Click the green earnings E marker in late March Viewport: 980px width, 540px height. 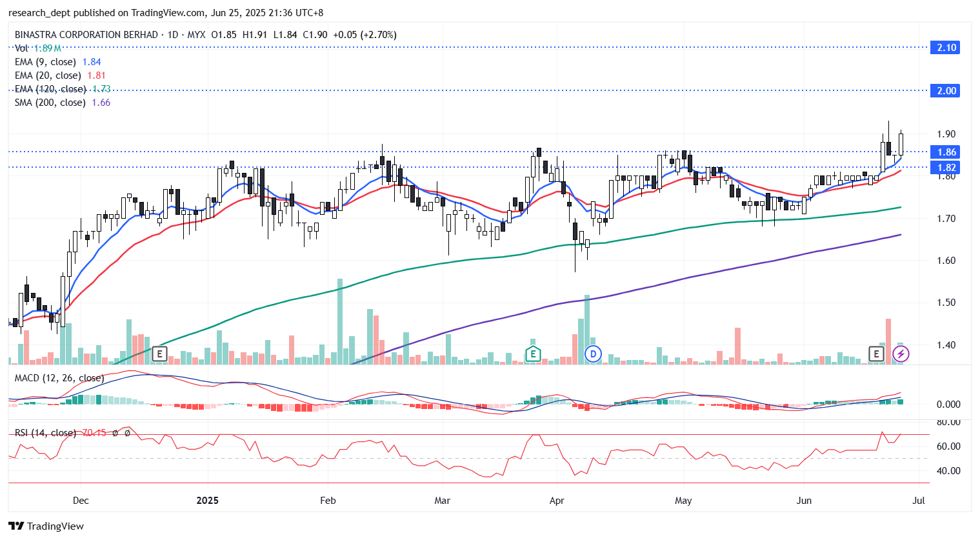tap(532, 354)
